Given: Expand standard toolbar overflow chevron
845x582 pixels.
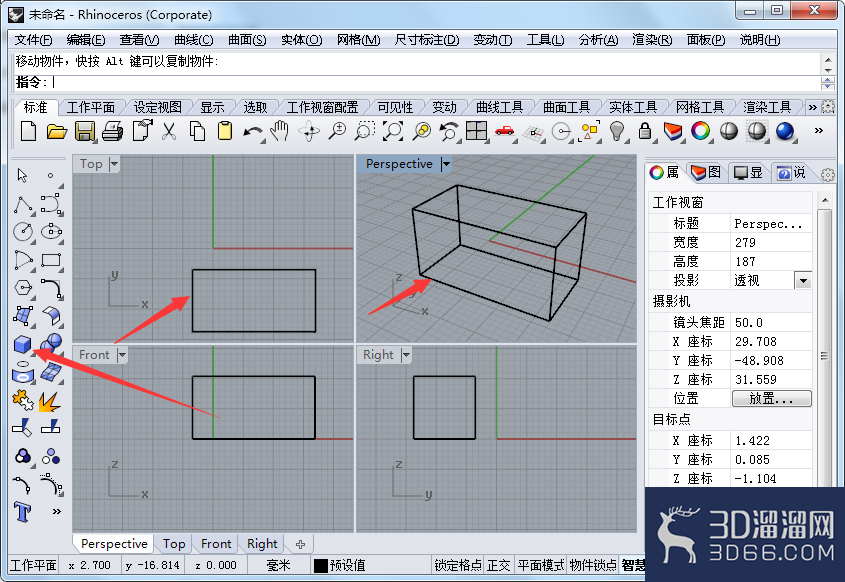Looking at the screenshot, I should [819, 130].
